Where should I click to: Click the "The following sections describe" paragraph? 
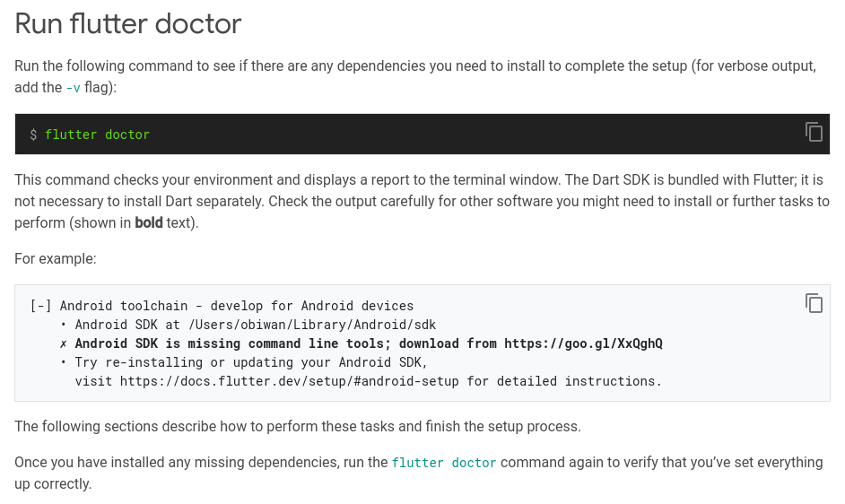pos(297,427)
